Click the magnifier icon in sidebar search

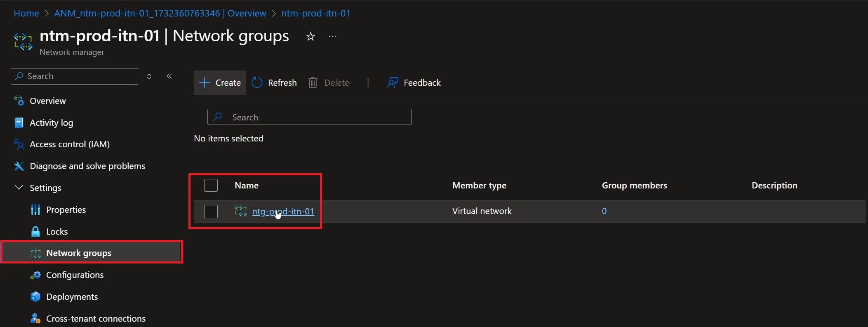(x=19, y=76)
